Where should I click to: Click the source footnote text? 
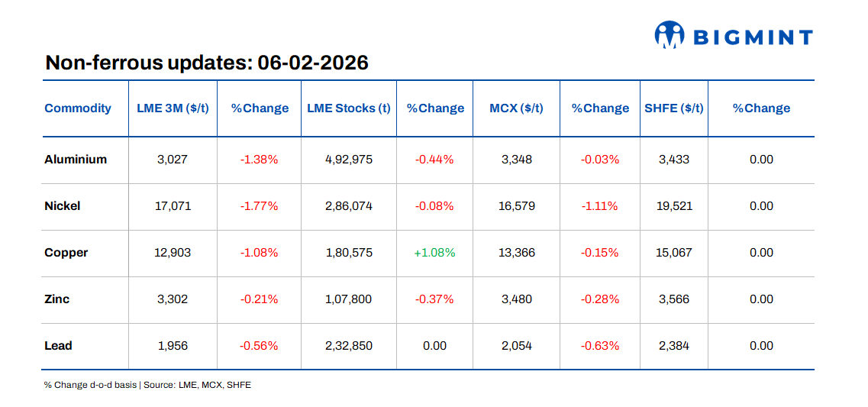147,385
